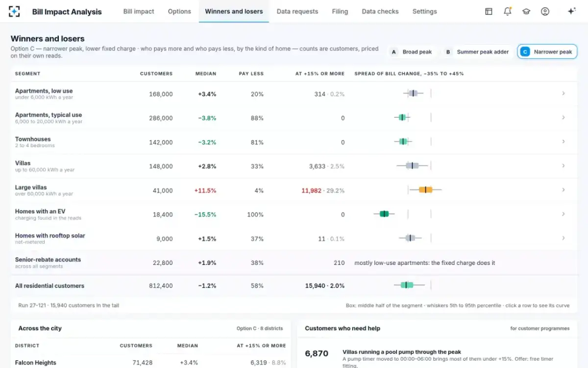Click District column header
The width and height of the screenshot is (588, 368).
27,345
